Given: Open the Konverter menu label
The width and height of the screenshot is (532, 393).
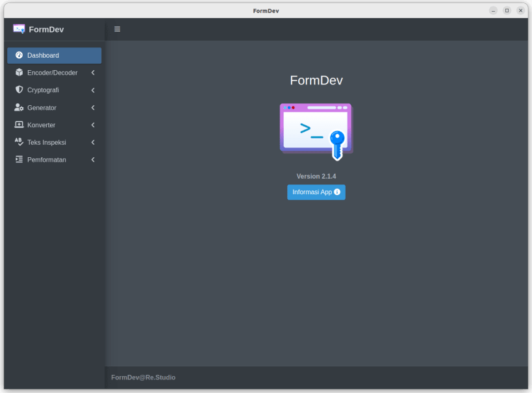Looking at the screenshot, I should [41, 125].
